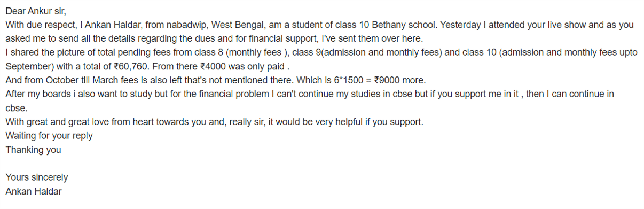
Task: Click the line 'Thanking you'
Action: point(33,150)
